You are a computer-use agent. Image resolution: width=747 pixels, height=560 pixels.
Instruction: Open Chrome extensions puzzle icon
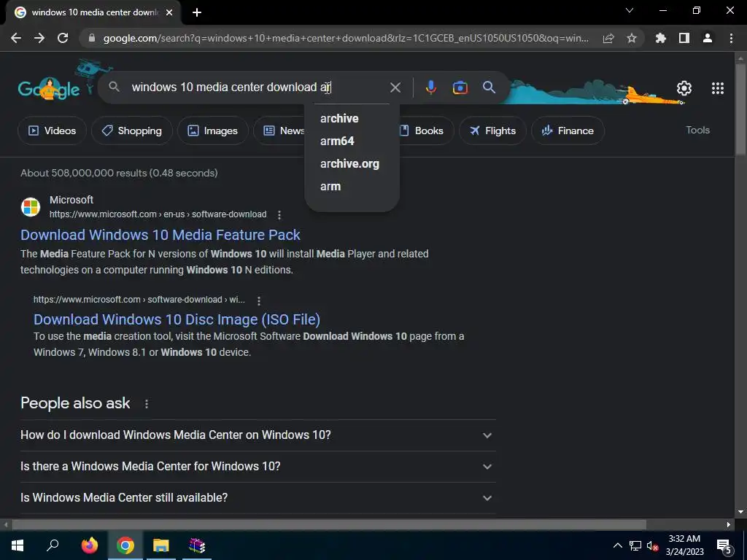coord(661,38)
